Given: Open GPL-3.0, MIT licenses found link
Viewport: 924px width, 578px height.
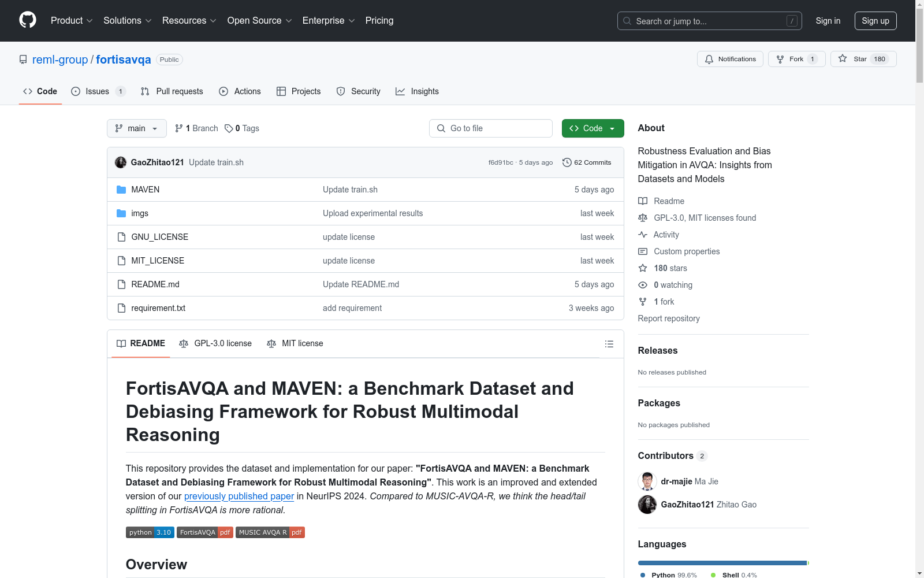Looking at the screenshot, I should (x=697, y=218).
